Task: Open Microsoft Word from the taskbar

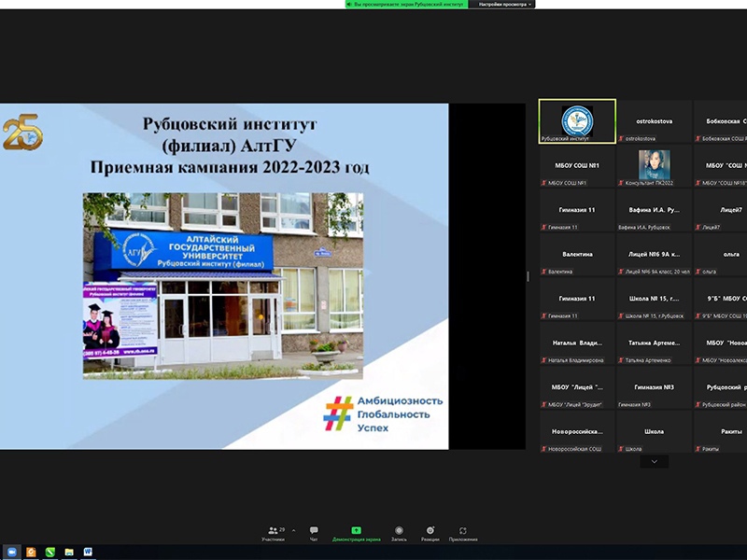Action: click(x=88, y=552)
